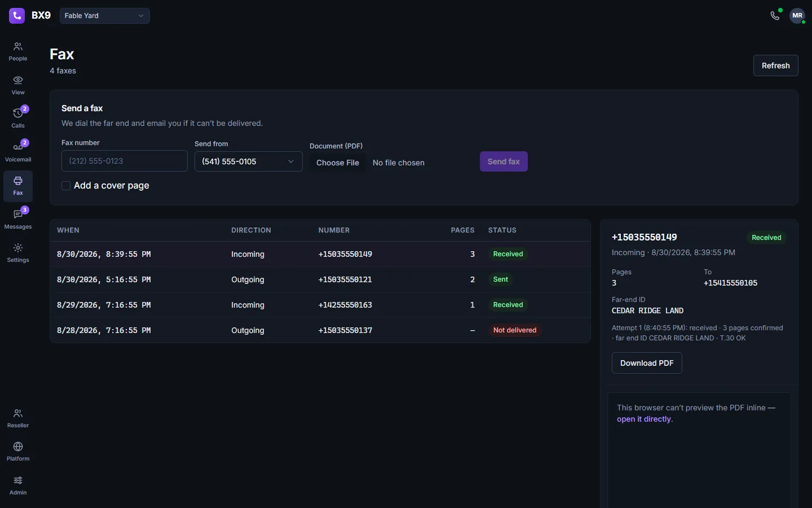This screenshot has height=508, width=812.
Task: Download PDF of the selected fax
Action: click(x=647, y=363)
